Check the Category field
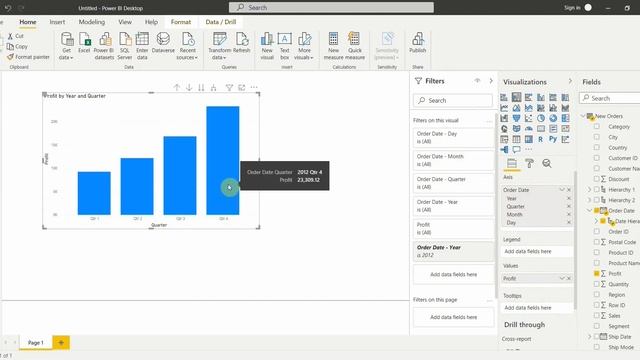This screenshot has width=640, height=360. click(597, 127)
